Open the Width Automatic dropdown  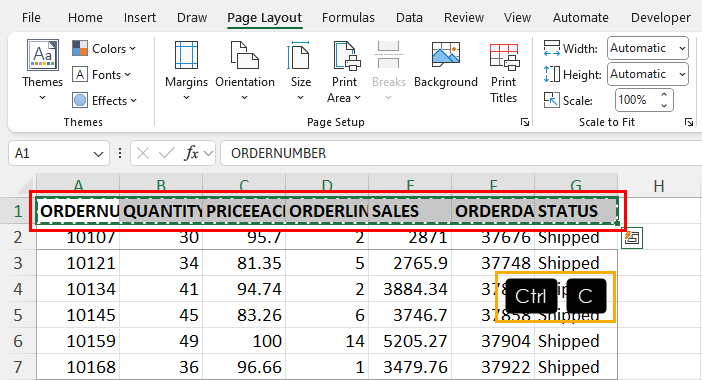pos(648,48)
